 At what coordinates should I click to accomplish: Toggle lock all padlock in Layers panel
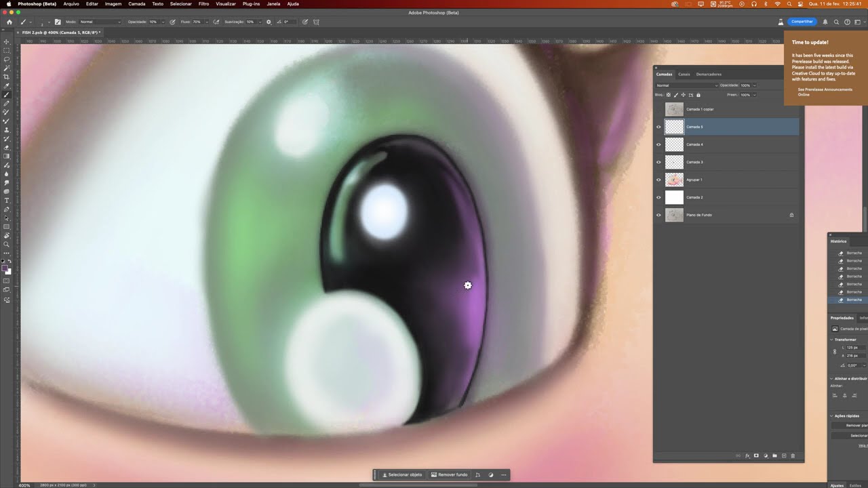698,95
